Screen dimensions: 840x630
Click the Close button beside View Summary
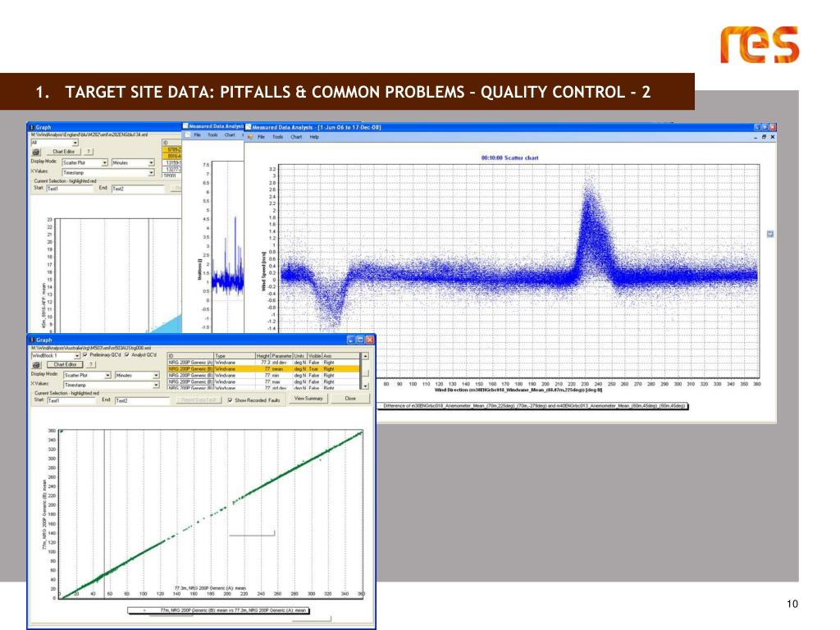point(350,399)
